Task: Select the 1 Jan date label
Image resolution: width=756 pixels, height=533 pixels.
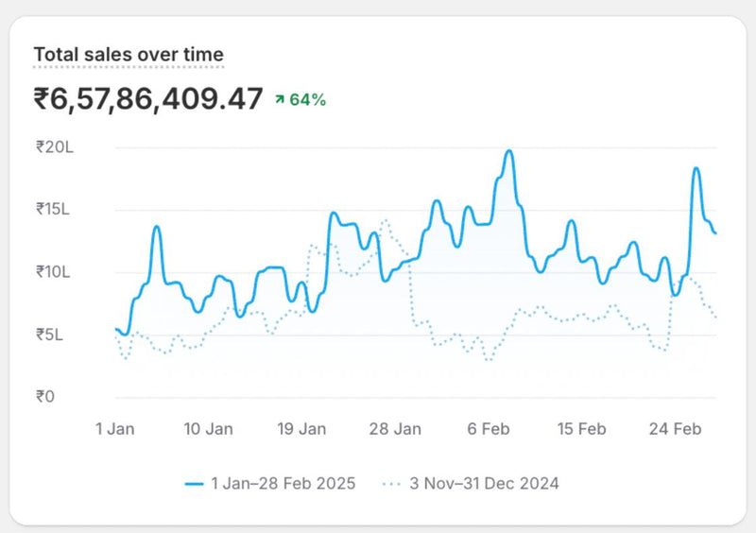Action: pos(115,429)
